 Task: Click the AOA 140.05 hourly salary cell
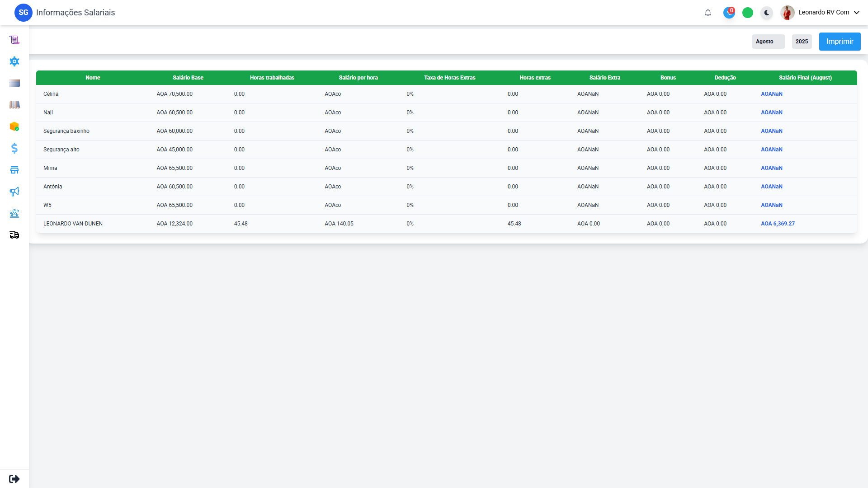[339, 224]
